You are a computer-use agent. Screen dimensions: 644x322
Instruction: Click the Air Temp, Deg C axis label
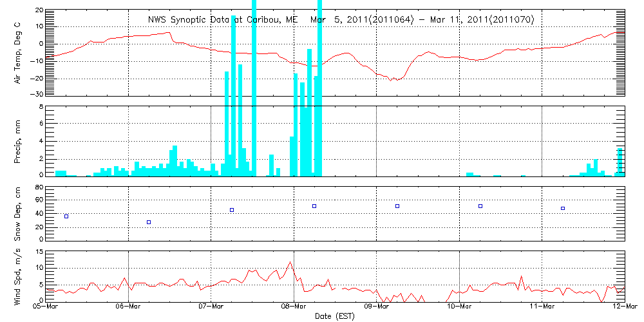tap(19, 52)
